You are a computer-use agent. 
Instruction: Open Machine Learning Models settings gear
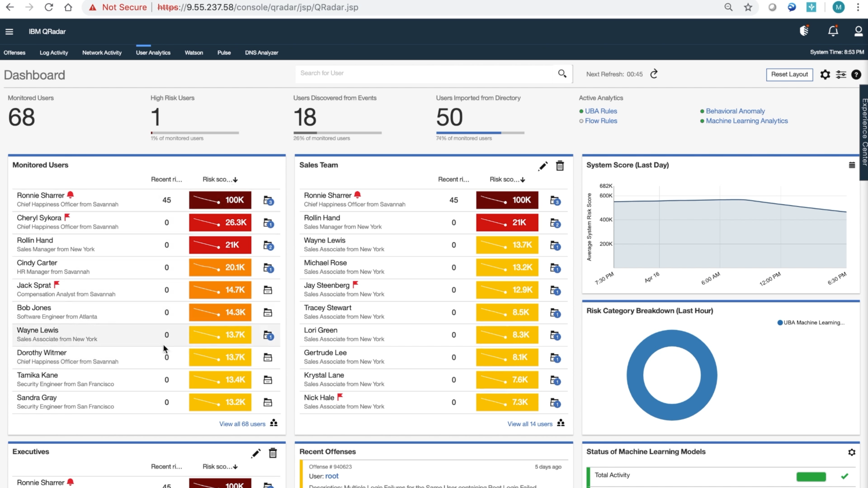(852, 452)
